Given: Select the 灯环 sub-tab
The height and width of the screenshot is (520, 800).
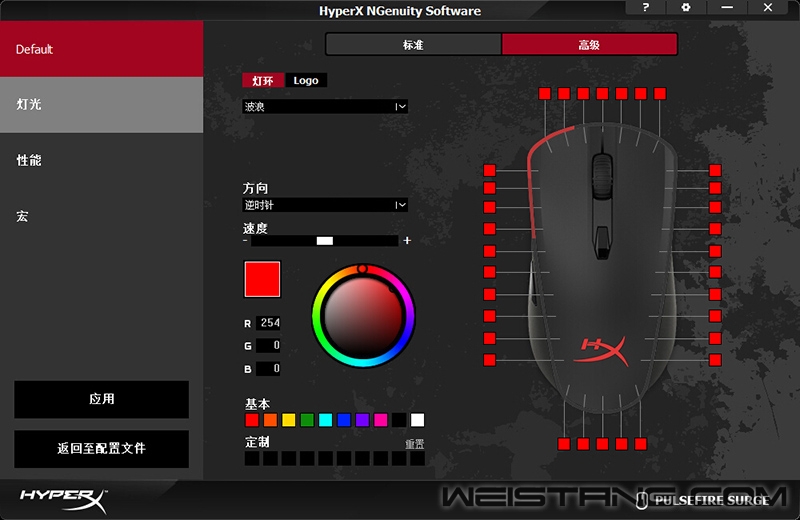Looking at the screenshot, I should [x=263, y=81].
